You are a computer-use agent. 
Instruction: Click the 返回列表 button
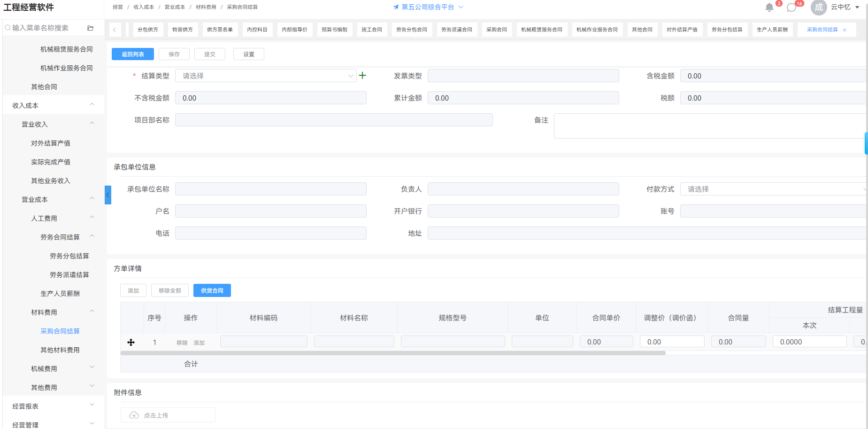pos(133,54)
